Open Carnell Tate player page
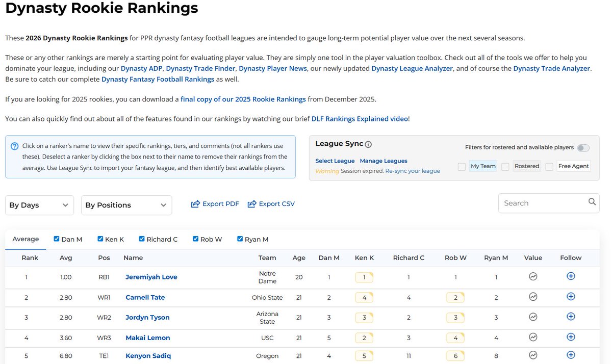 145,297
